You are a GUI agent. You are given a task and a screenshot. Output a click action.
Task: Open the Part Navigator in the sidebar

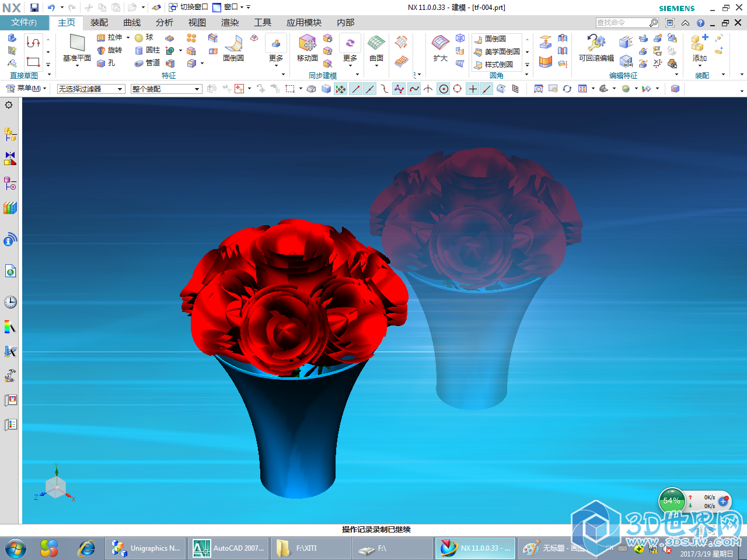(x=10, y=184)
